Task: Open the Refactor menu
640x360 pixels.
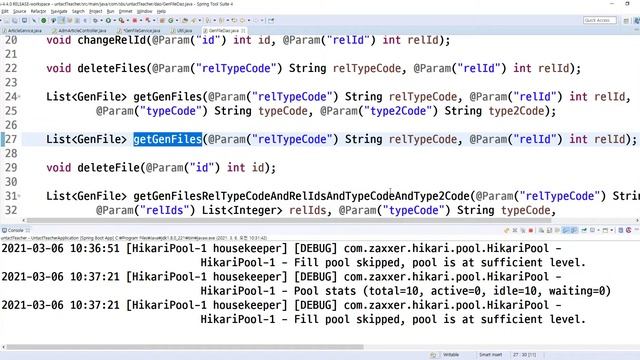Action: tap(38, 11)
